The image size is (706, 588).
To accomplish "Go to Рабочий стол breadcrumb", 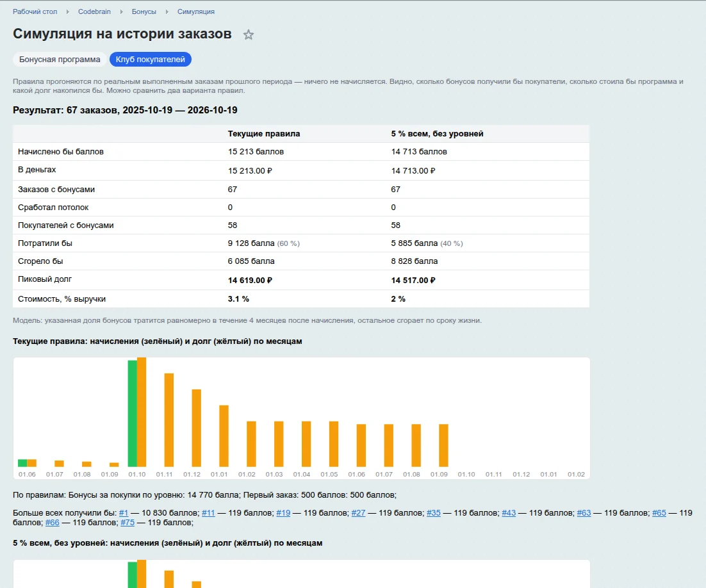I will coord(35,12).
